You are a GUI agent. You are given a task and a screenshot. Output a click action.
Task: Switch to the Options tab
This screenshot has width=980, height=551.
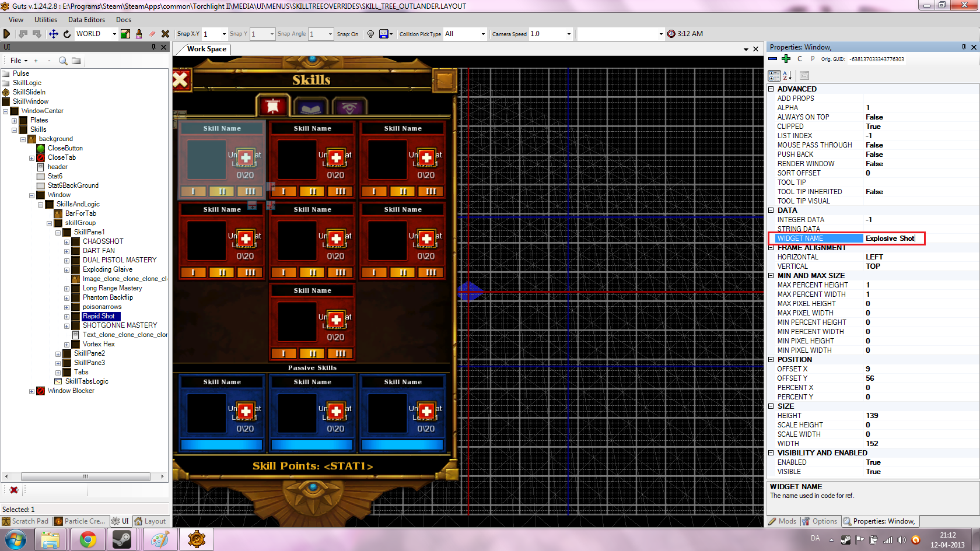coord(820,521)
